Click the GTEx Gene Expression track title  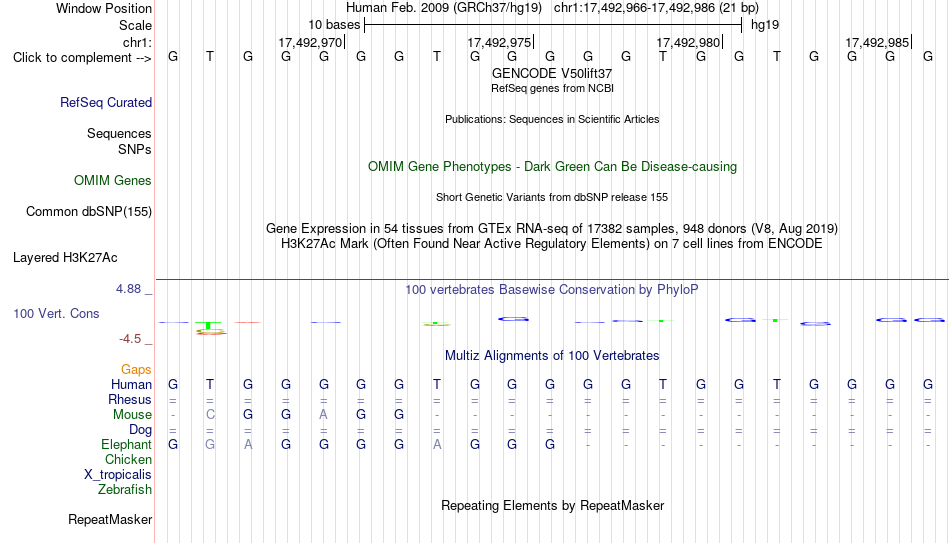(552, 228)
